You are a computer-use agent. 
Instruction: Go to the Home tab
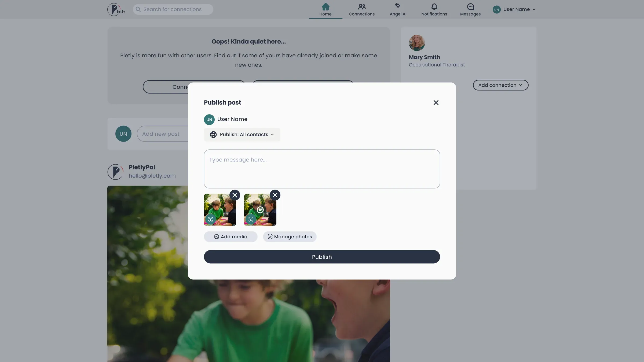click(x=325, y=10)
